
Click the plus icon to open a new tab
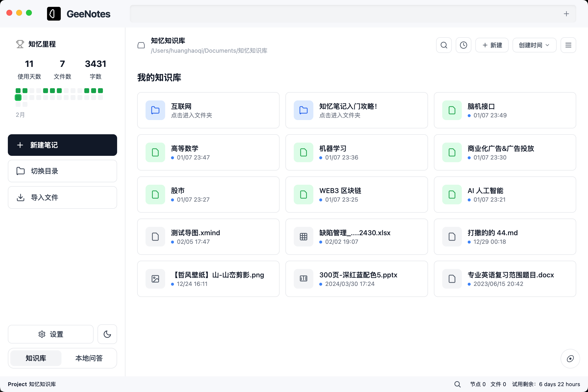[x=566, y=14]
